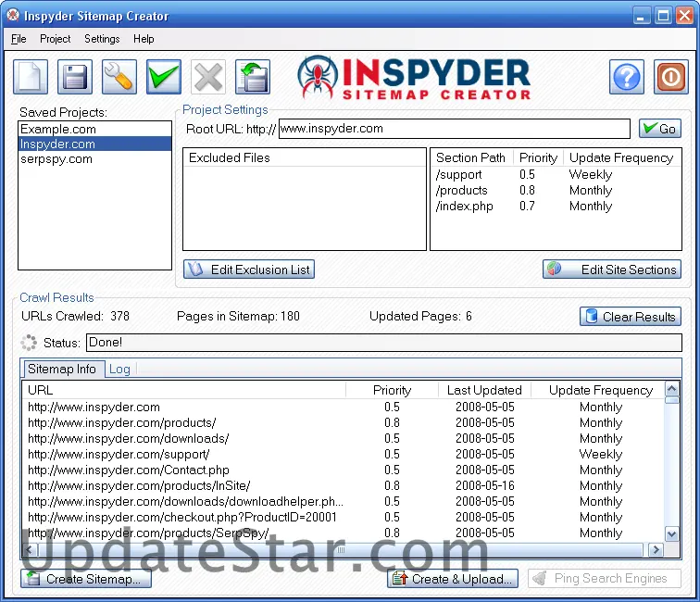Open settings with the wrench icon
Image resolution: width=700 pixels, height=602 pixels.
[x=119, y=77]
